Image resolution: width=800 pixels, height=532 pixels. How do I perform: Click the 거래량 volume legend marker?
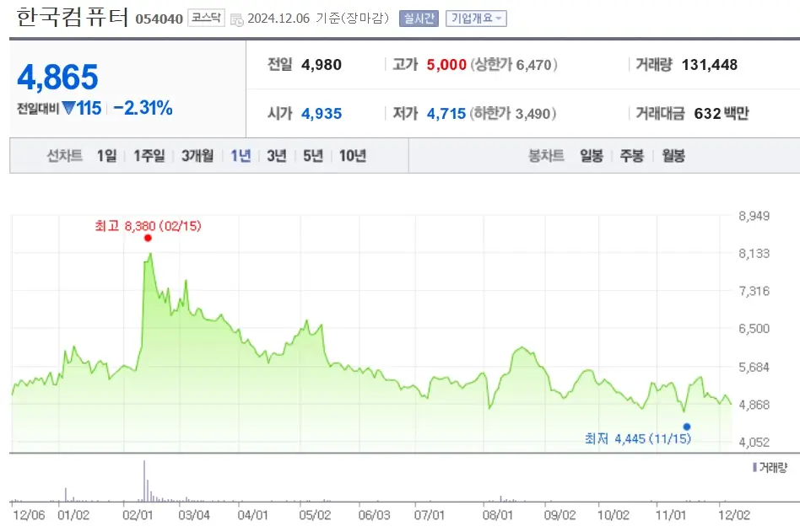pos(755,467)
